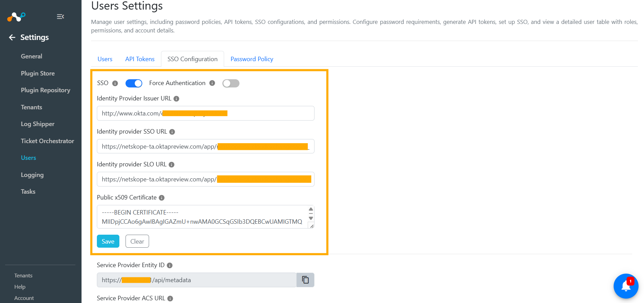Screen dimensions: 644x303
Task: Collapse the sidebar menu icon
Action: point(60,16)
